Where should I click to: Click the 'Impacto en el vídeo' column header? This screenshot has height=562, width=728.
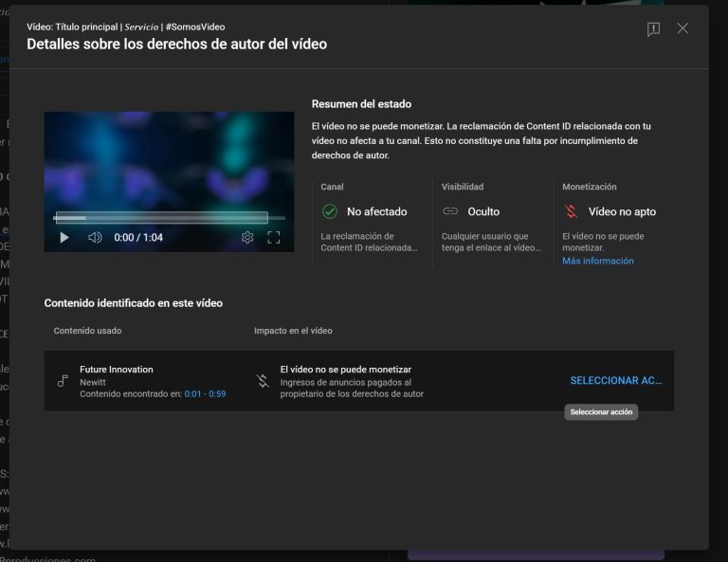(x=293, y=331)
